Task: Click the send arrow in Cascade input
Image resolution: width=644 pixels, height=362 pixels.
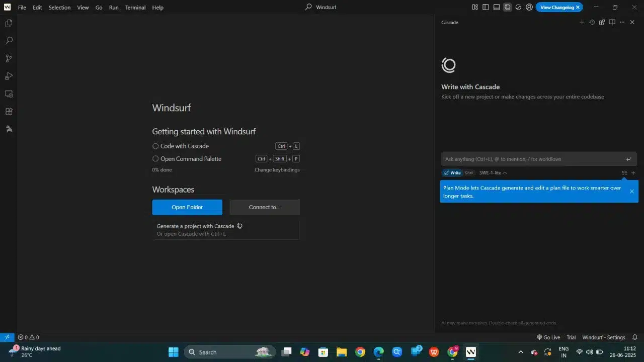Action: (628, 159)
